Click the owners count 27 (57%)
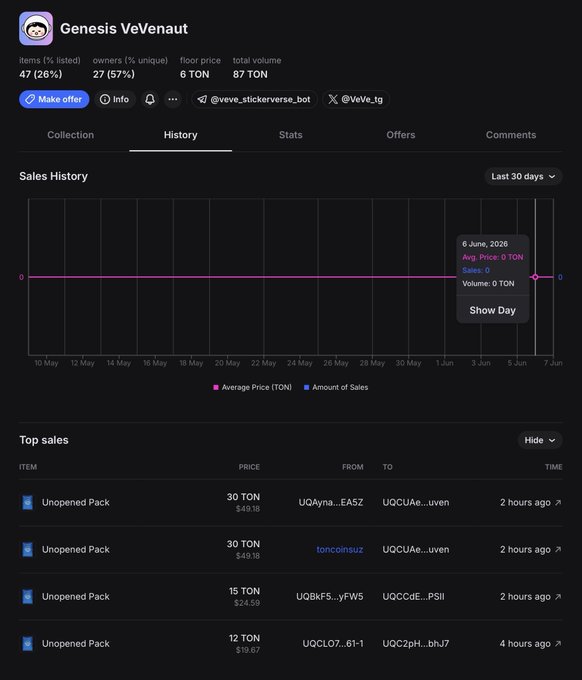 point(114,75)
